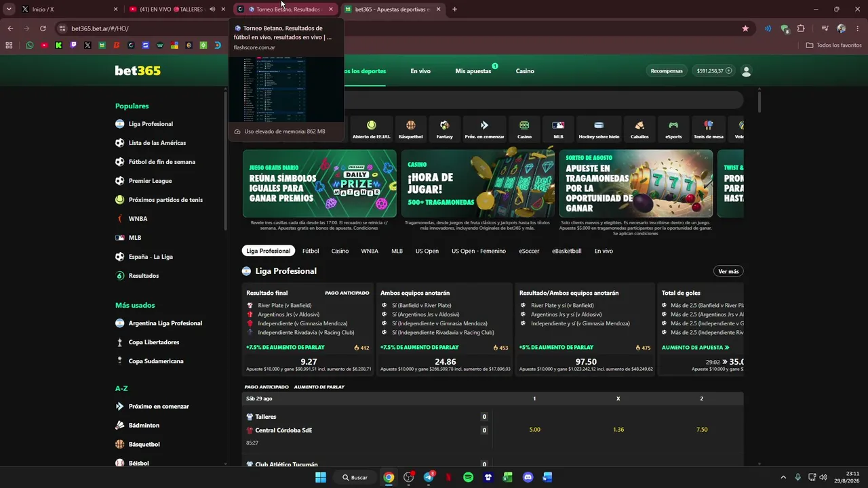
Task: Bet on the 9.27 Resultado final parlay
Action: (309, 365)
